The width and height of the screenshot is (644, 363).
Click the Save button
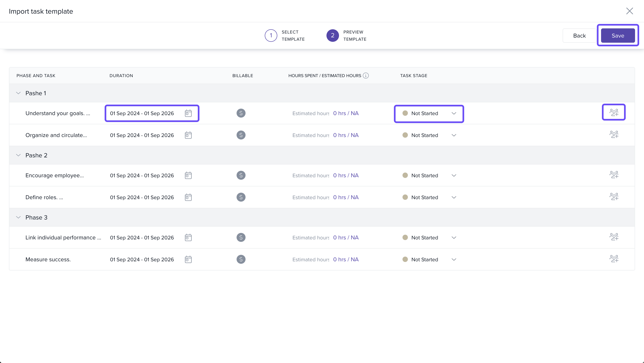click(x=617, y=36)
